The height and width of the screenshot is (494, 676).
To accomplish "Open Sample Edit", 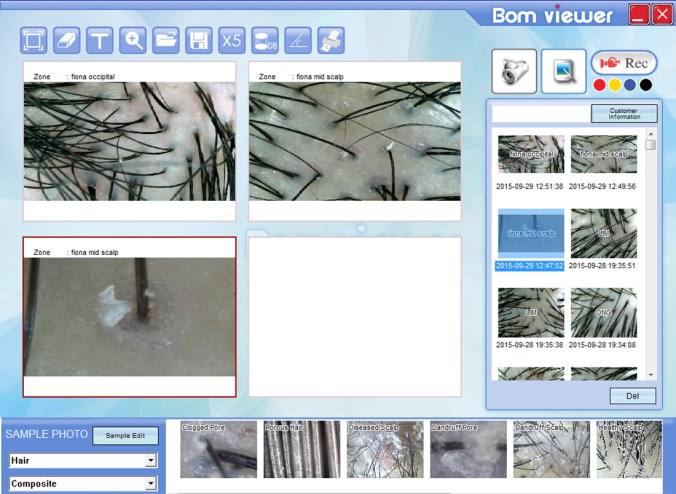I will 125,435.
